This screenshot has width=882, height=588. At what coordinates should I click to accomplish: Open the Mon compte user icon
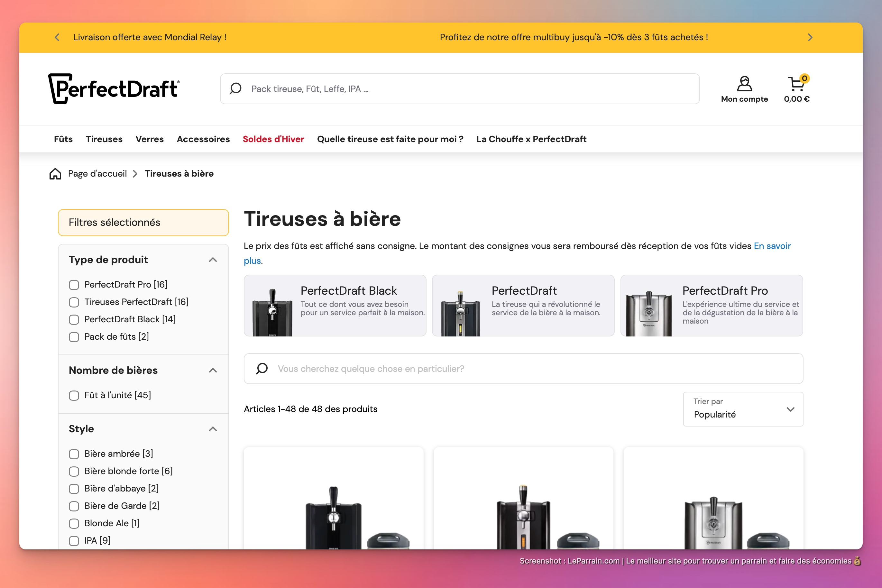click(x=744, y=84)
